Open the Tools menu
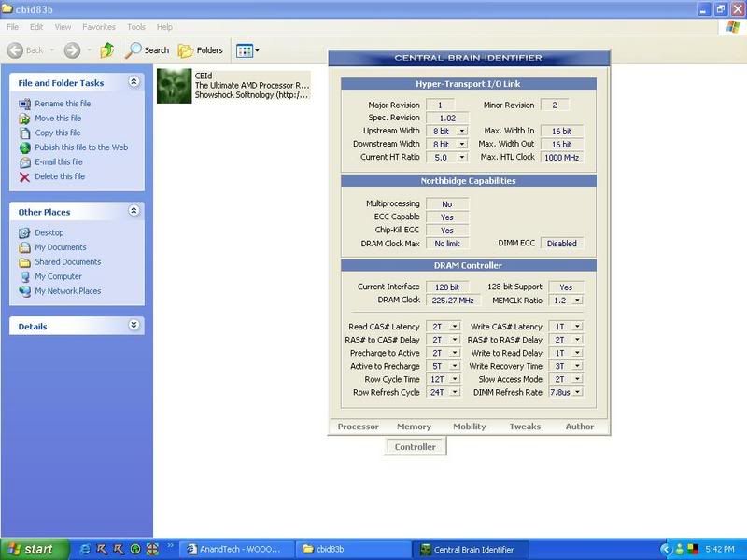The image size is (747, 560). [136, 27]
